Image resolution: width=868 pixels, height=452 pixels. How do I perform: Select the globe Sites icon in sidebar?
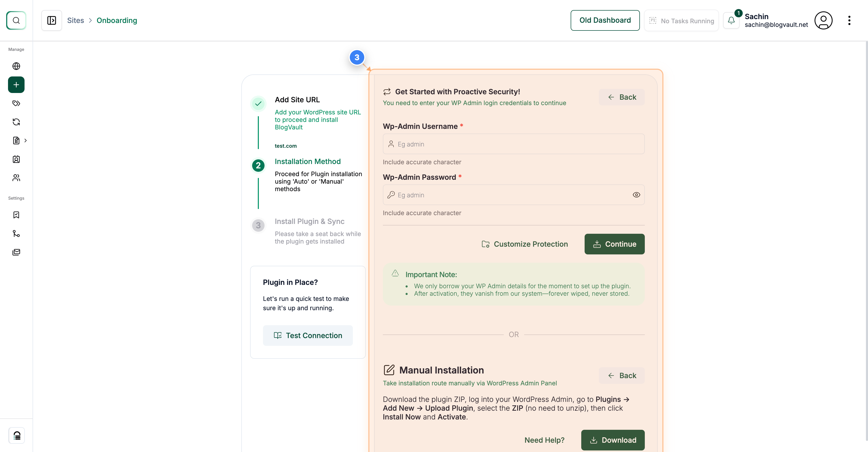(x=16, y=66)
